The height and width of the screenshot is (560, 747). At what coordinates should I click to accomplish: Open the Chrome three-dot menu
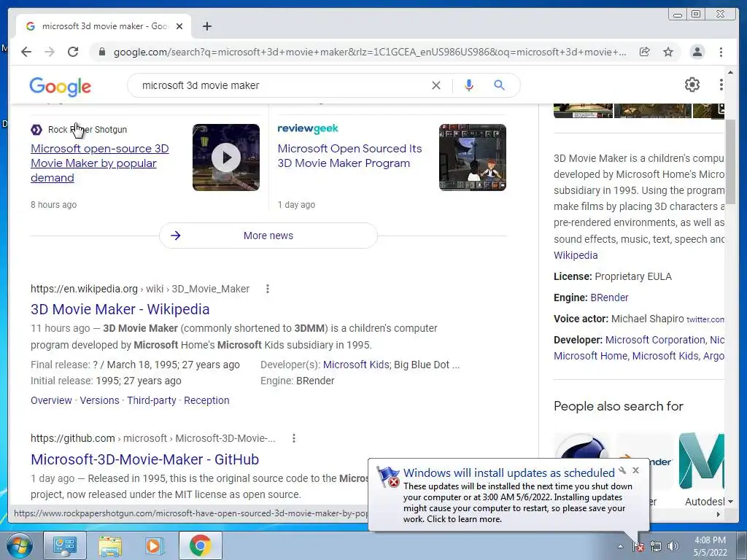(721, 52)
